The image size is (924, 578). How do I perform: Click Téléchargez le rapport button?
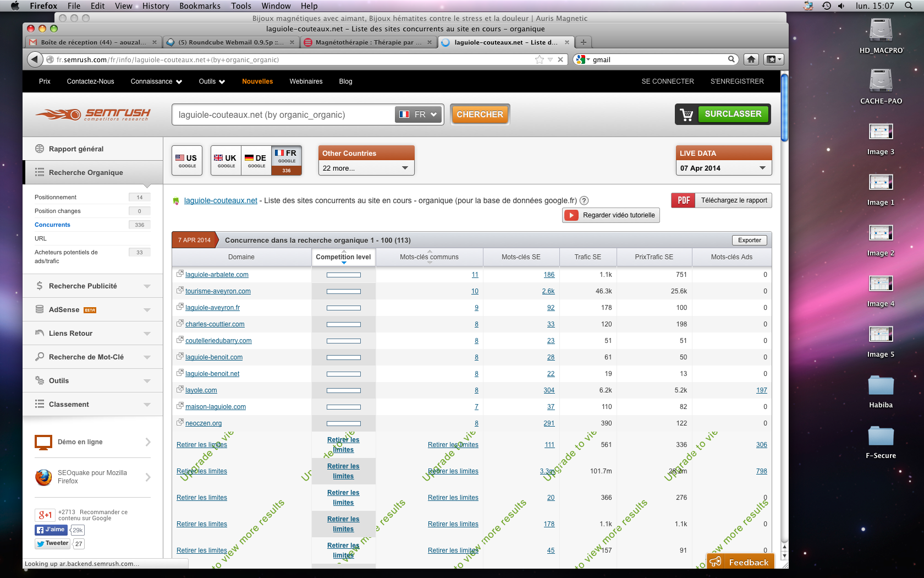tap(734, 200)
